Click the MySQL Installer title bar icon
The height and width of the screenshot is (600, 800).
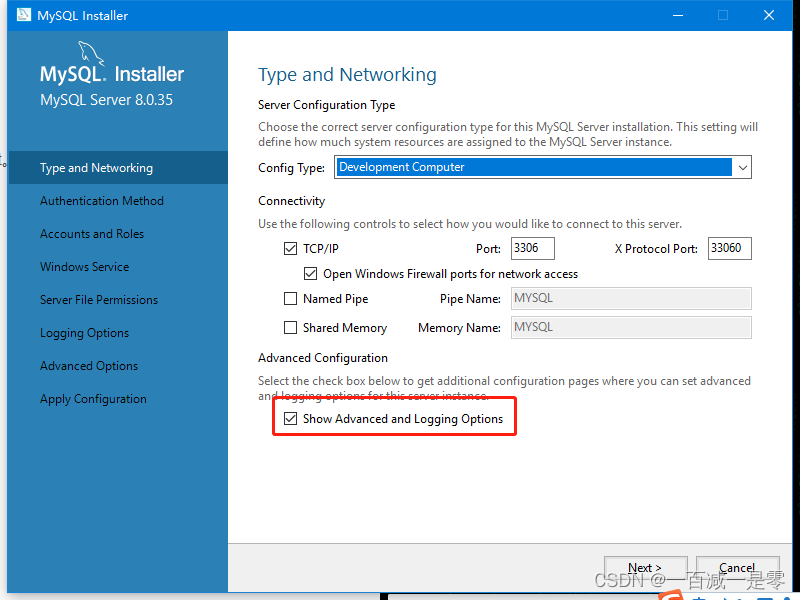[23, 15]
